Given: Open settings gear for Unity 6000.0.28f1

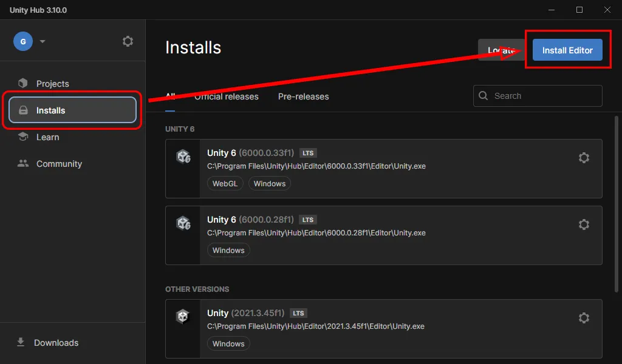Looking at the screenshot, I should pos(584,224).
